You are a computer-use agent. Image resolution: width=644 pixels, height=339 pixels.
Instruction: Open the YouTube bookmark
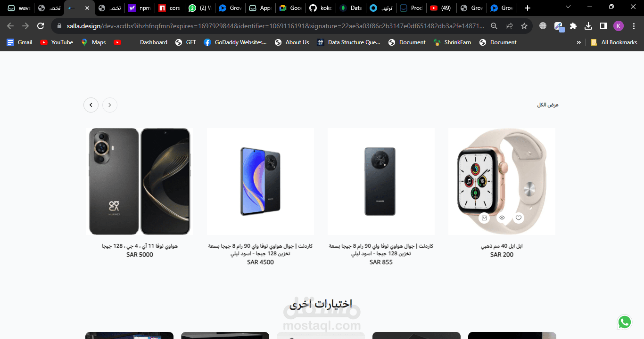[x=57, y=42]
